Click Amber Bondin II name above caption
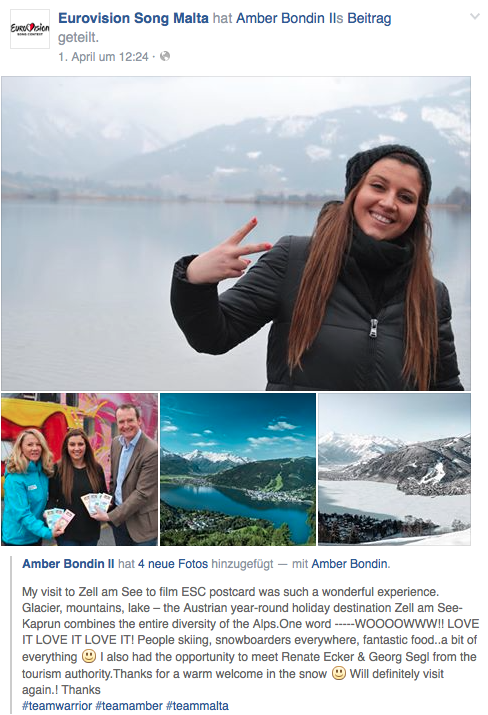 pyautogui.click(x=68, y=564)
